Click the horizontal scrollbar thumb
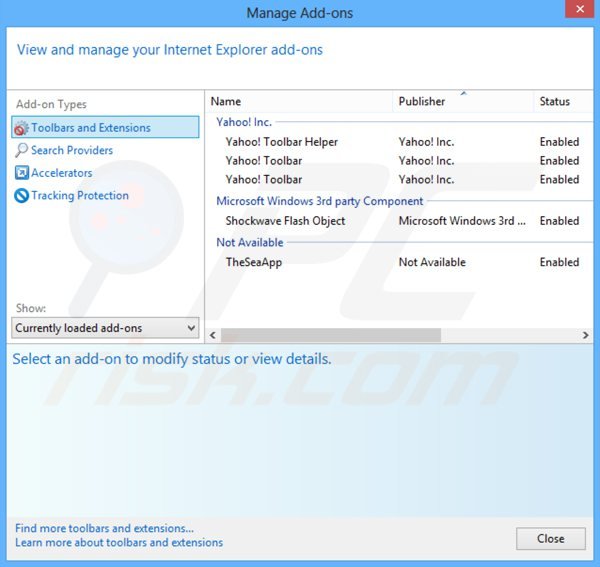600x567 pixels. pyautogui.click(x=331, y=336)
